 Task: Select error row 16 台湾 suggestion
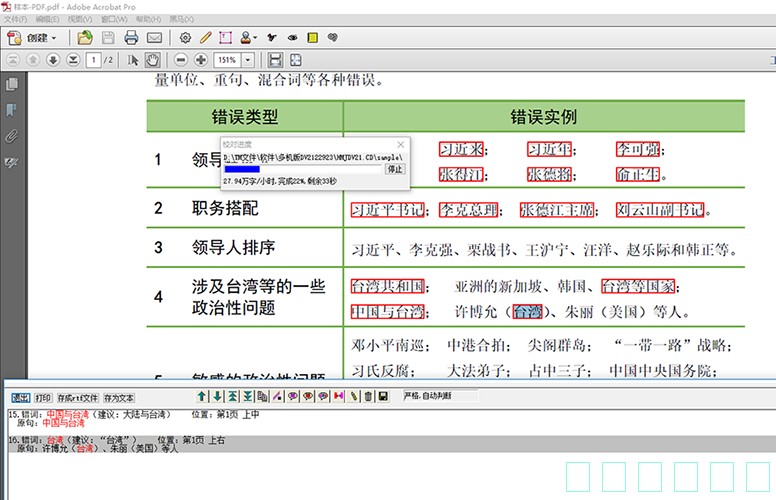point(391,444)
